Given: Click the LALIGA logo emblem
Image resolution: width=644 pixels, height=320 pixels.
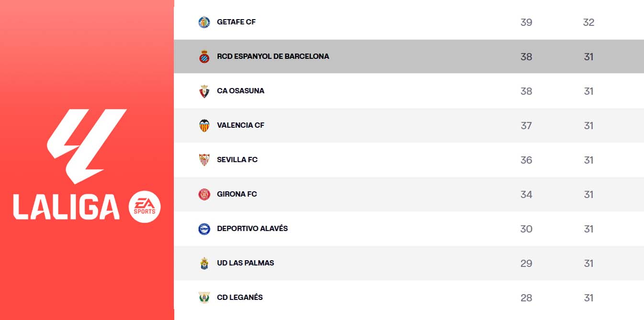Looking at the screenshot, I should 87,146.
